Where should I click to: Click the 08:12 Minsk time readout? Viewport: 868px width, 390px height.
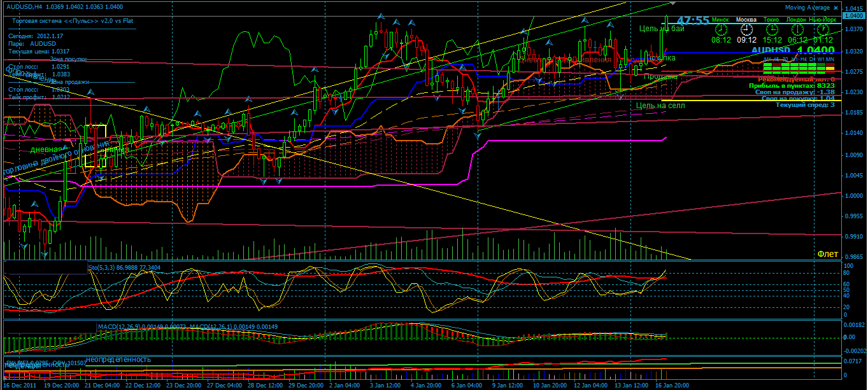(x=721, y=40)
